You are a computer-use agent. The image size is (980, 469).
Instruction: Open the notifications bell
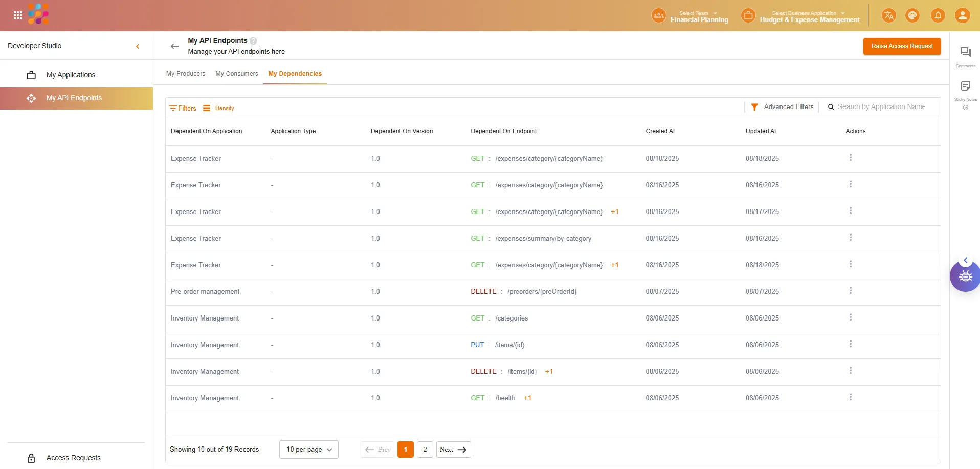point(938,15)
